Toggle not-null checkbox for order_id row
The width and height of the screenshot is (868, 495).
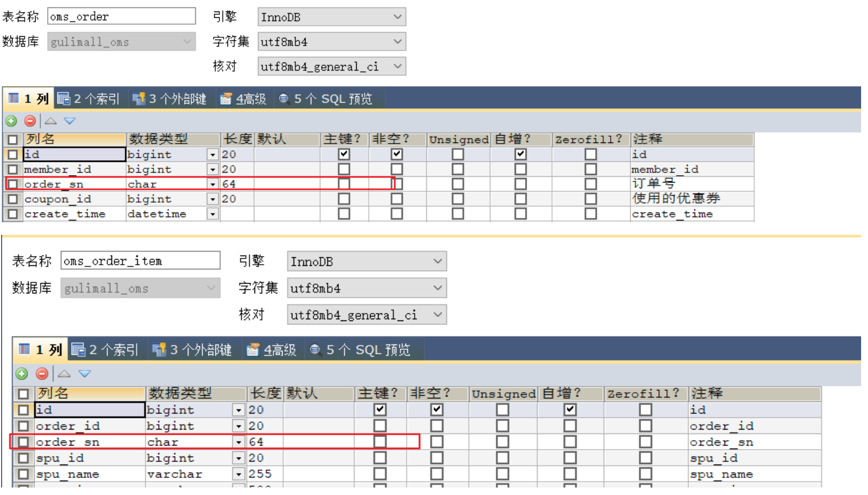coord(437,426)
